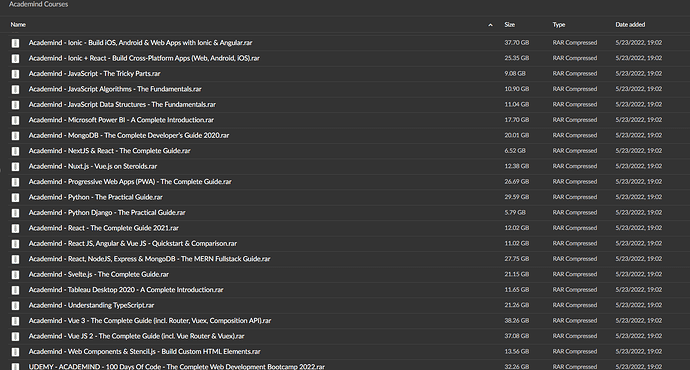Select Nuxt.js - Vue.js on Steroids.rar
The image size is (690, 370).
pos(92,166)
